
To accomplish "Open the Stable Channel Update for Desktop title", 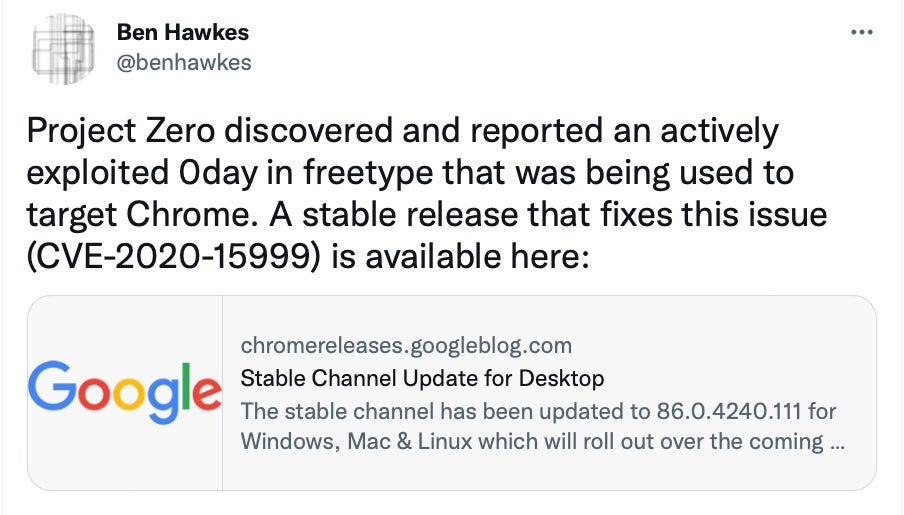I will [422, 378].
